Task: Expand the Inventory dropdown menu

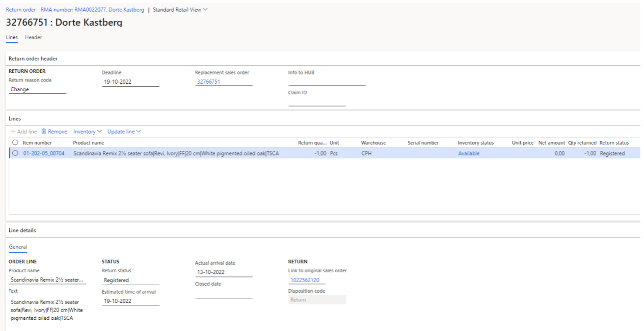Action: [88, 132]
